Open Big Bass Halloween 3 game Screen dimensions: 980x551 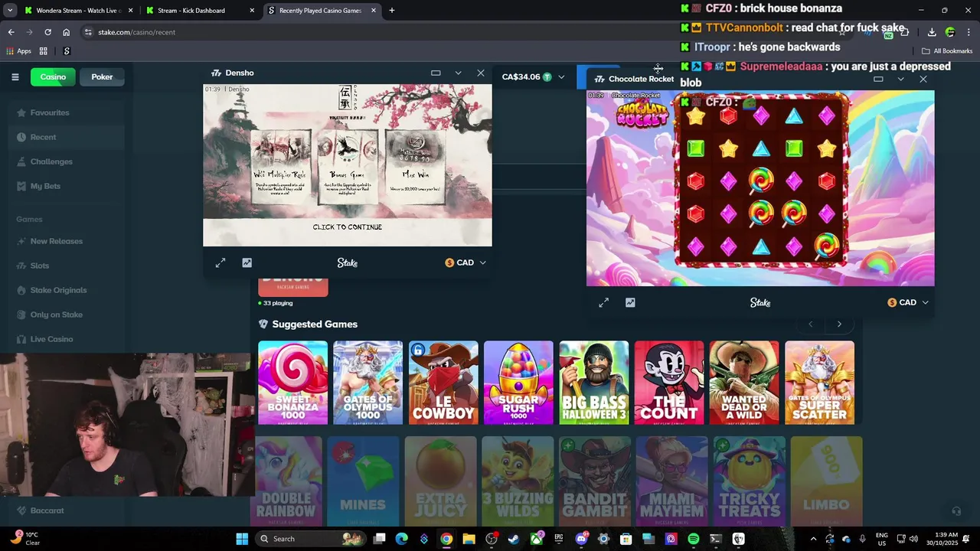[594, 383]
